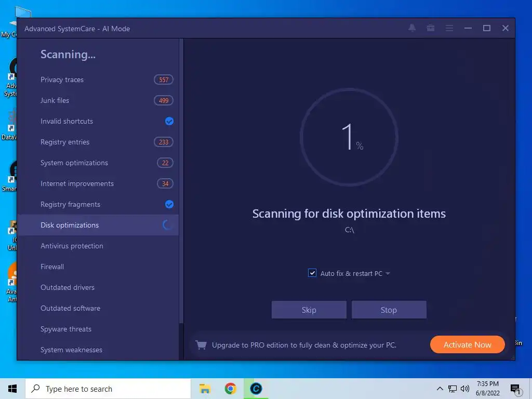532x399 pixels.
Task: Click the Invalid shortcuts blue checkmark
Action: coord(169,121)
